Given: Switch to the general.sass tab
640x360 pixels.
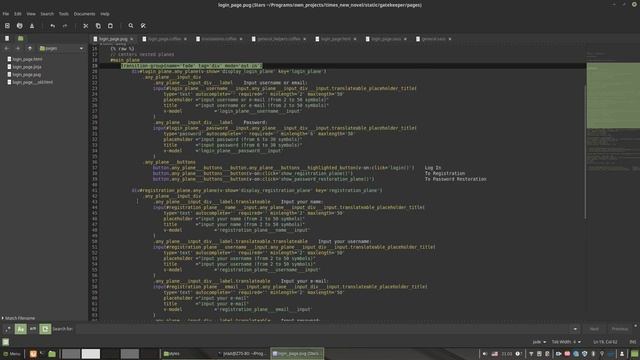Looking at the screenshot, I should point(433,39).
